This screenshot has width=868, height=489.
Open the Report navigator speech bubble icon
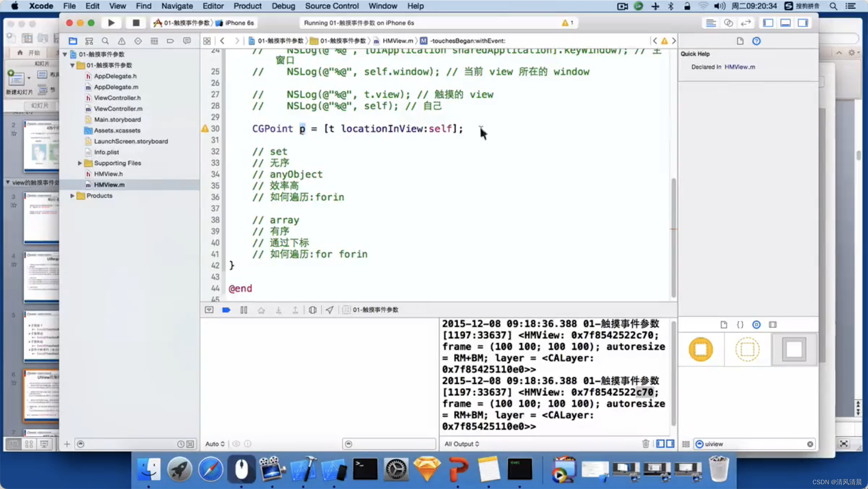pos(187,41)
